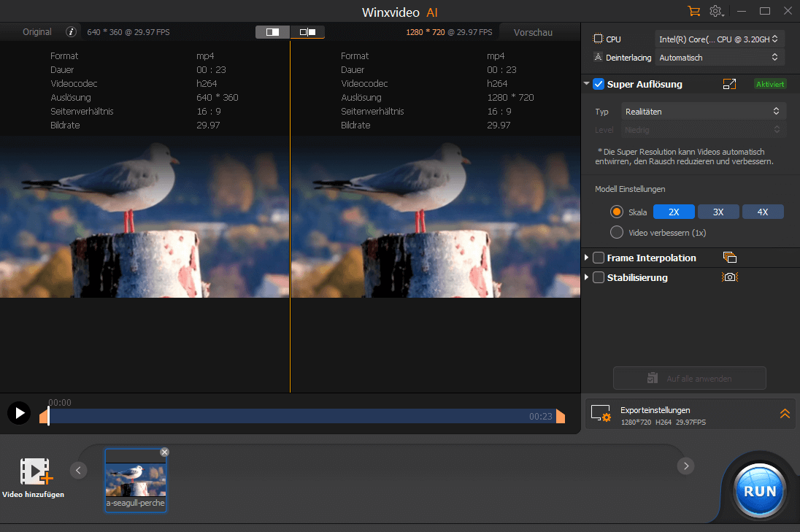Image resolution: width=800 pixels, height=532 pixels.
Task: Select the 4X scale option
Action: [763, 211]
